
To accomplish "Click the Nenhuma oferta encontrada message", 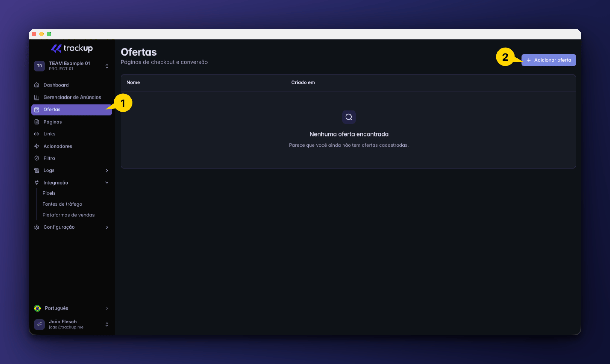I will coord(349,134).
